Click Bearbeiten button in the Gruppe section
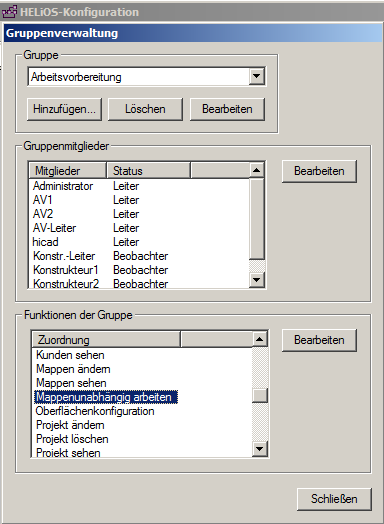Viewport: 384px width, 524px height. coord(227,109)
